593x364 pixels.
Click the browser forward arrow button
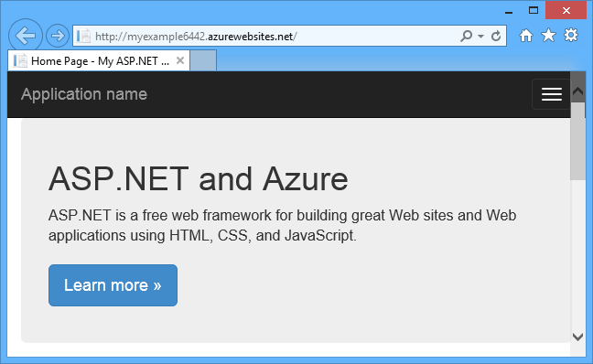point(58,37)
